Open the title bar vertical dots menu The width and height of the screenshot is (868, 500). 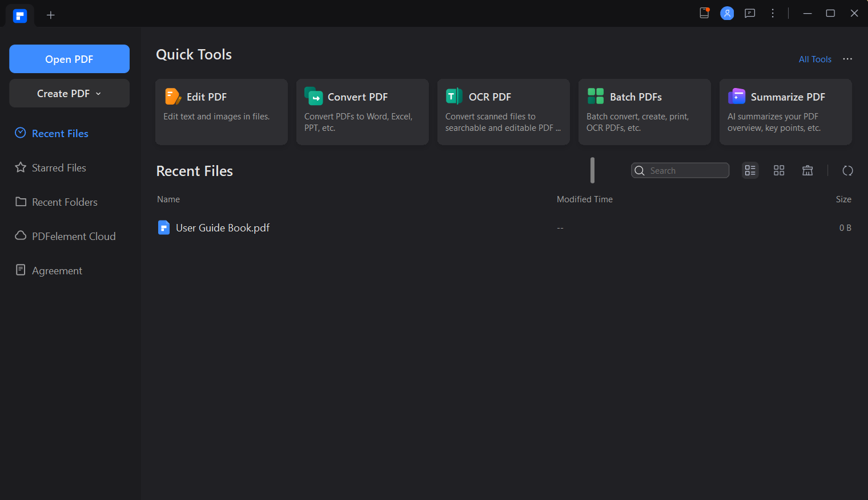click(773, 13)
